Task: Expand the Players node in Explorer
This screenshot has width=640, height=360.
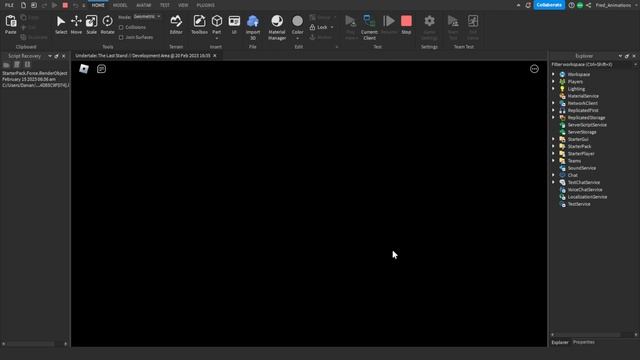Action: (x=553, y=82)
